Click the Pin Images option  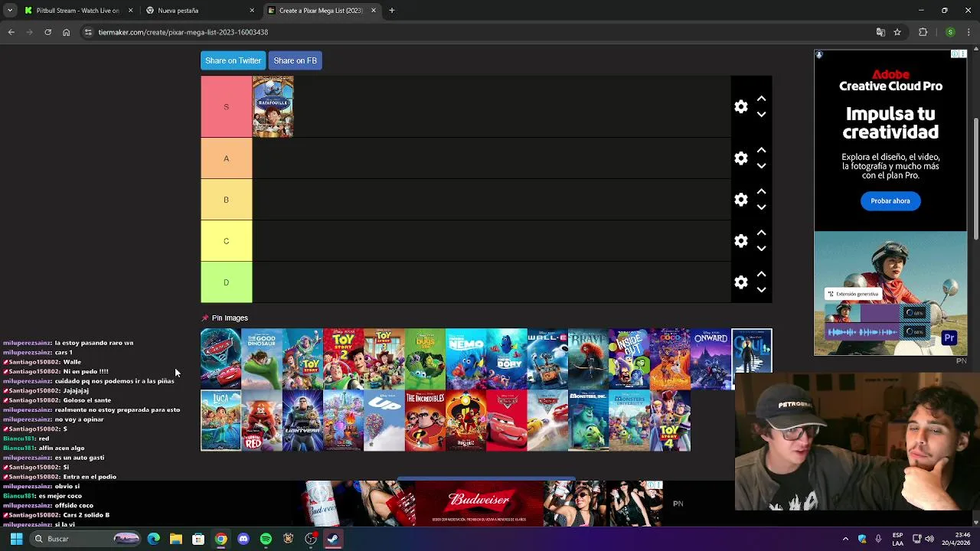coord(225,318)
